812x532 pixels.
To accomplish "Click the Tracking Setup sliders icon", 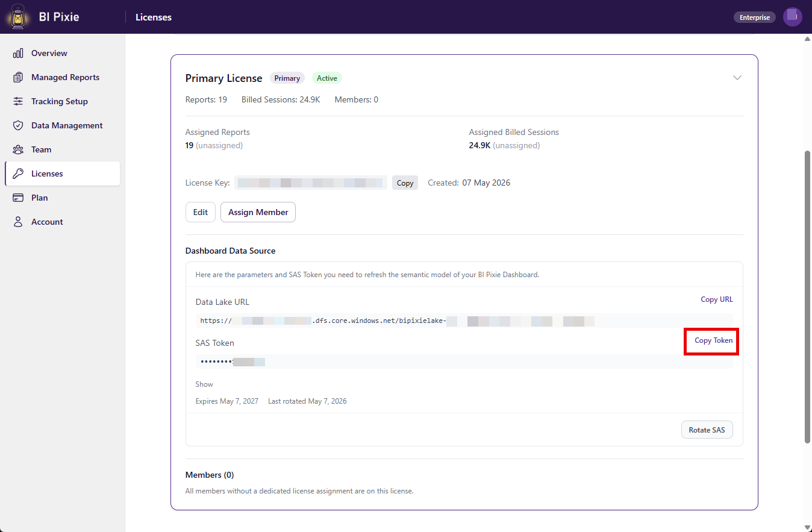I will [18, 101].
